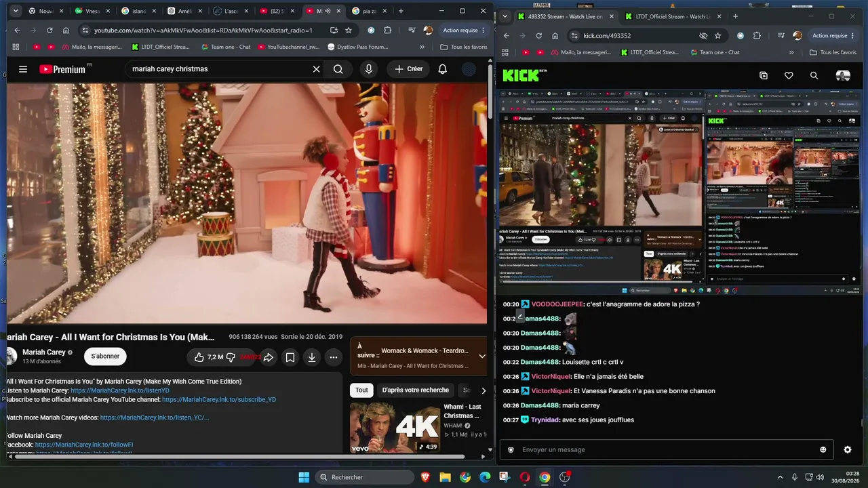The width and height of the screenshot is (868, 488).
Task: Open Mariah Carey's channel avatar
Action: (x=10, y=357)
